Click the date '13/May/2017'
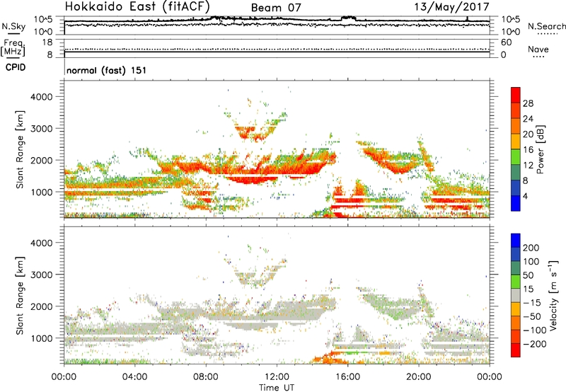The width and height of the screenshot is (566, 392). (x=451, y=6)
